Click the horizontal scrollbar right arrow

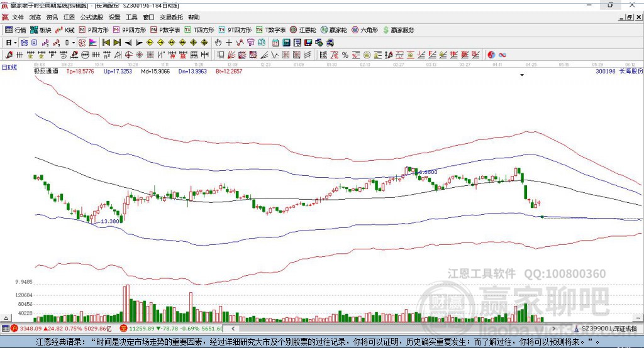pyautogui.click(x=553, y=329)
